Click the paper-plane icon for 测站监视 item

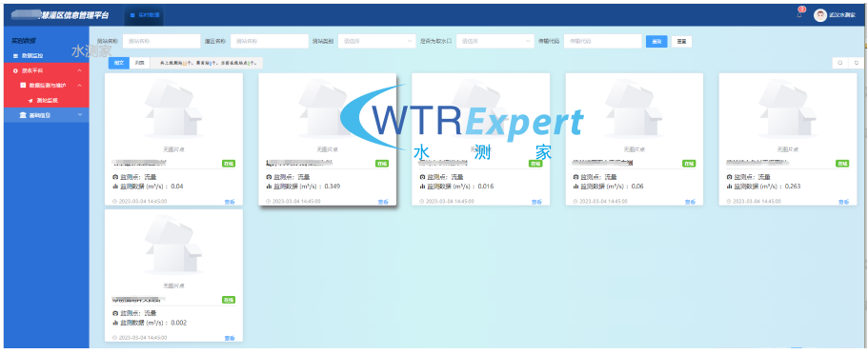click(30, 101)
